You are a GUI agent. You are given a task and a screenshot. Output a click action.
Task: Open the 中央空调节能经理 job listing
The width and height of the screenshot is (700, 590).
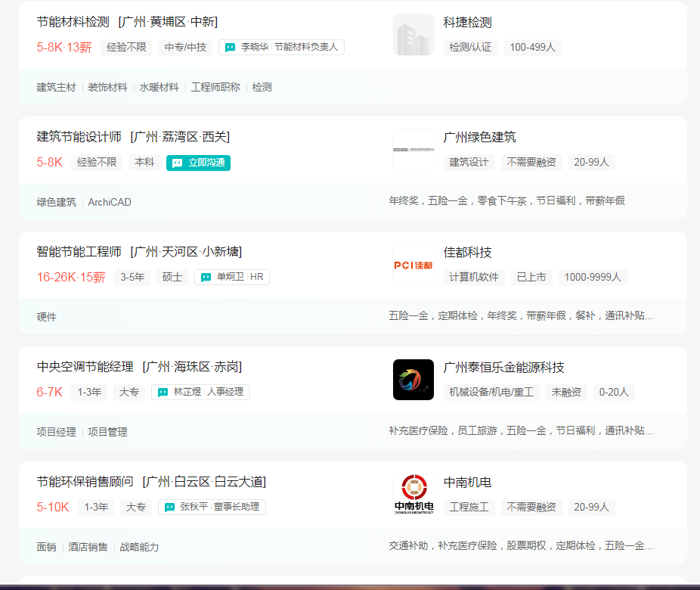pyautogui.click(x=85, y=367)
